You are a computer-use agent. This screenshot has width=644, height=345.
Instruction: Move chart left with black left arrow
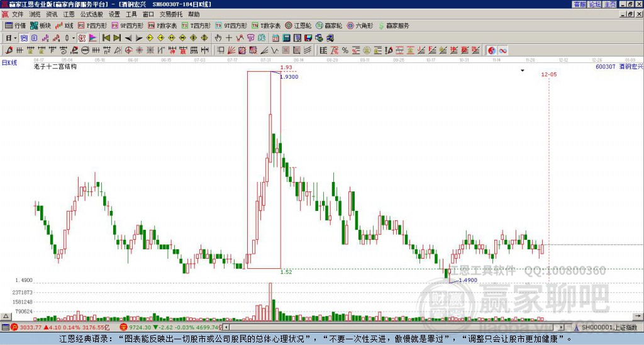(x=128, y=38)
